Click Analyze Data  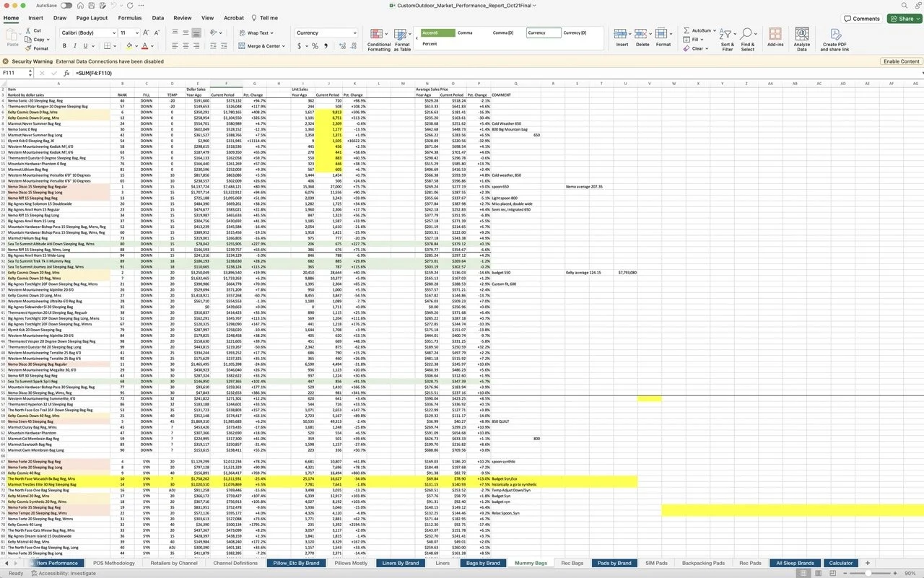[x=802, y=40]
